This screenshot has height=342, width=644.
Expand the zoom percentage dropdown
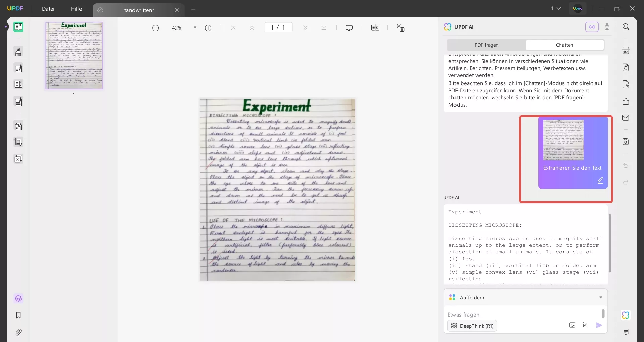coord(195,28)
